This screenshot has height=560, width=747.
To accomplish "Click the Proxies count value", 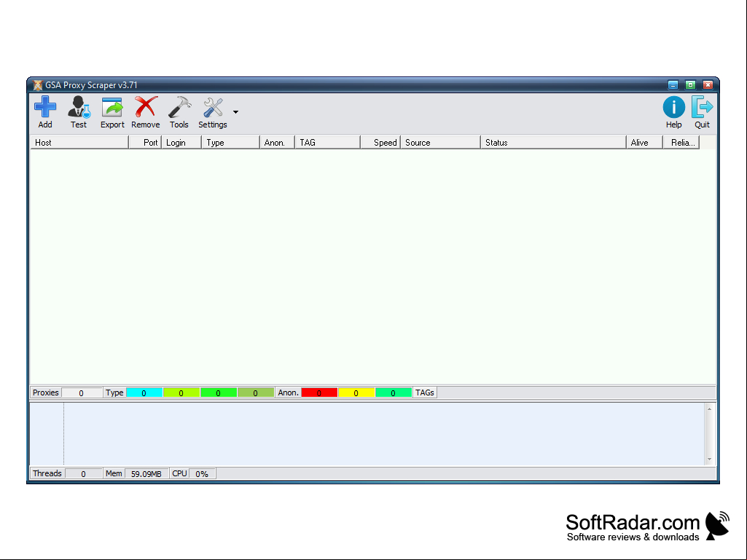I will (x=82, y=393).
